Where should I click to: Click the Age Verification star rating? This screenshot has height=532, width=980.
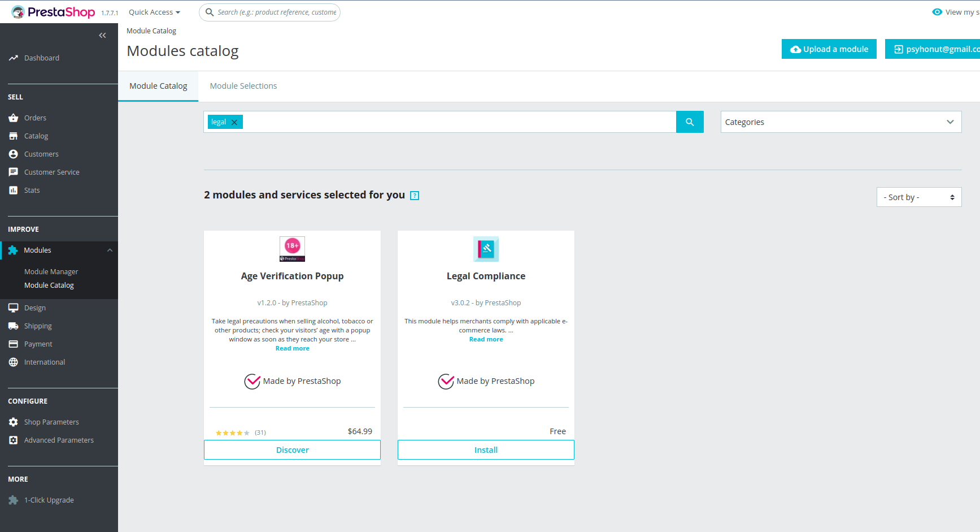pyautogui.click(x=232, y=433)
